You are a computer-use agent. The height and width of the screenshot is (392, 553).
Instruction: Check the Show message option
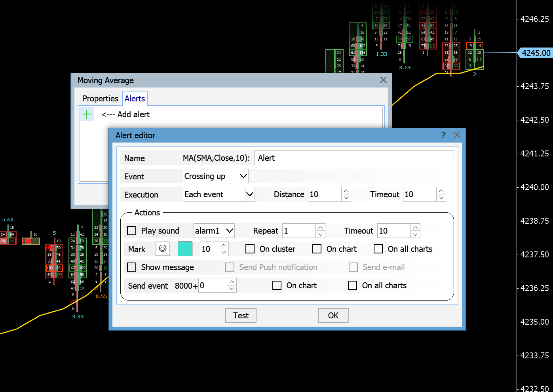point(132,267)
